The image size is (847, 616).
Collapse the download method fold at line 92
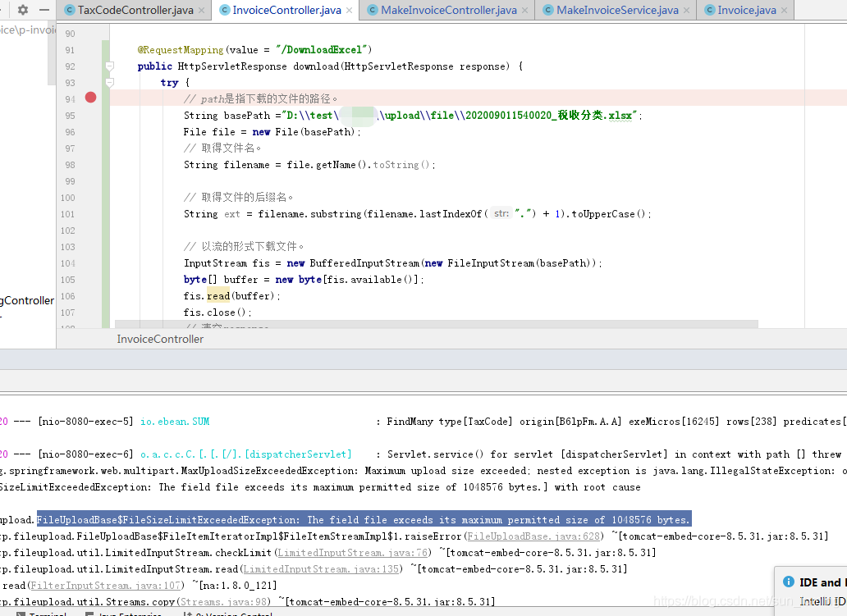click(x=110, y=66)
